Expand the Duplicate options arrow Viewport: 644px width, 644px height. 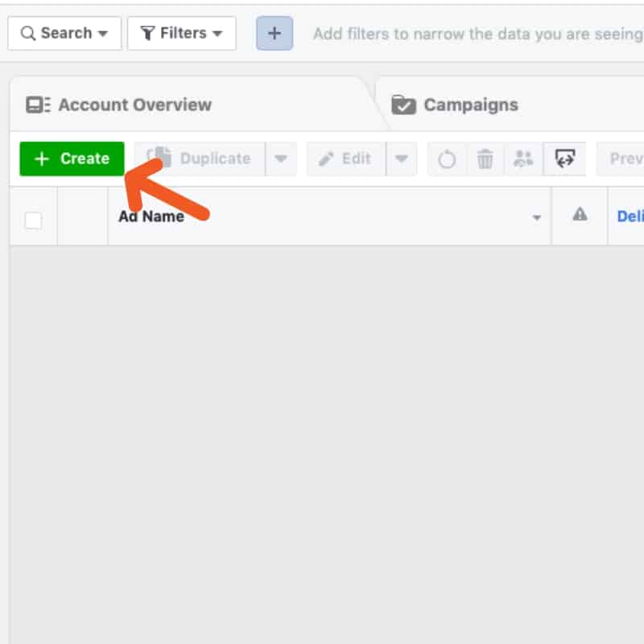click(281, 159)
